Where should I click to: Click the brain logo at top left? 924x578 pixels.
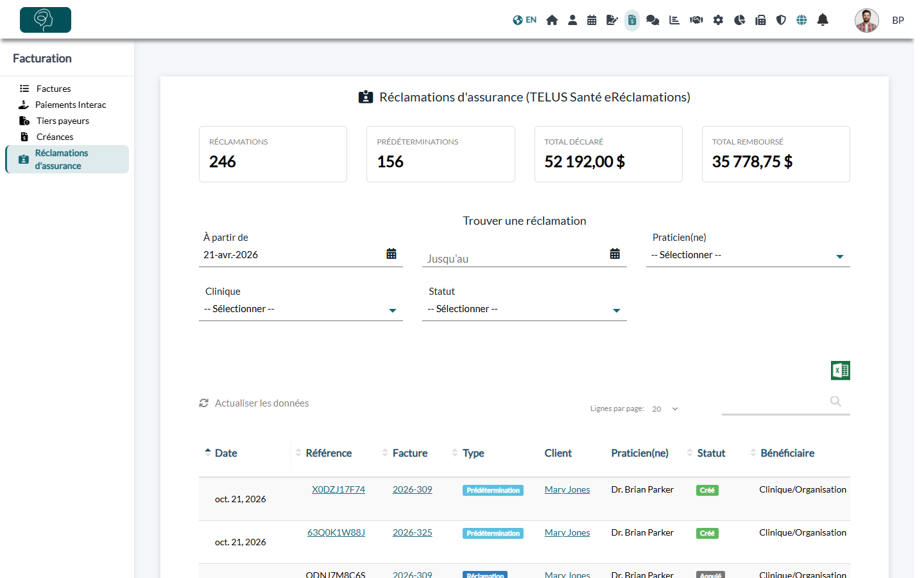pos(46,20)
